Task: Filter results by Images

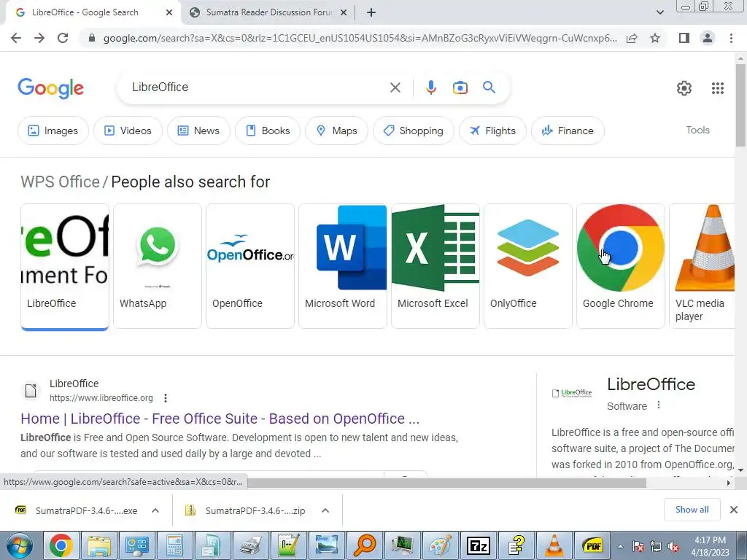Action: tap(53, 131)
